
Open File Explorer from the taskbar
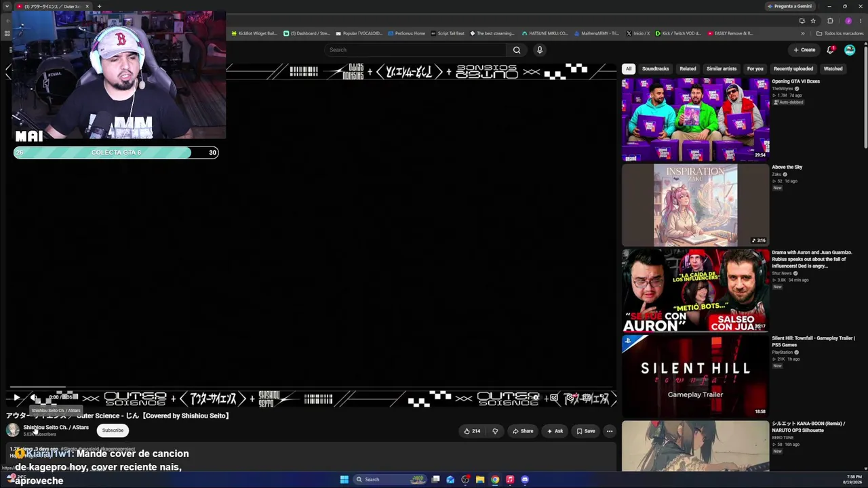480,480
